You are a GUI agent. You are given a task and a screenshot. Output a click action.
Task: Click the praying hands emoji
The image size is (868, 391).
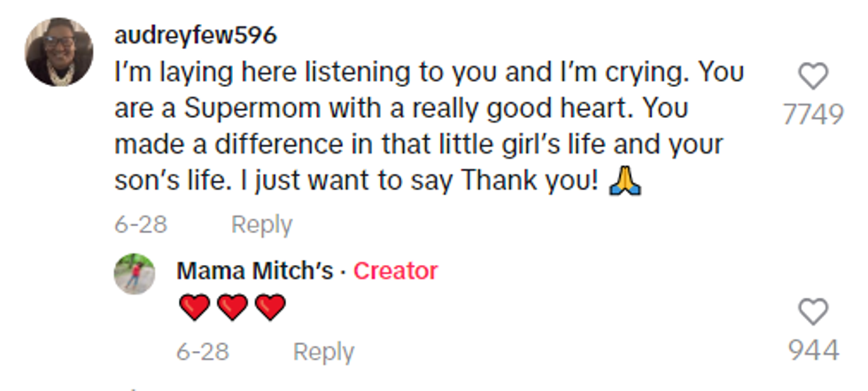pyautogui.click(x=624, y=183)
